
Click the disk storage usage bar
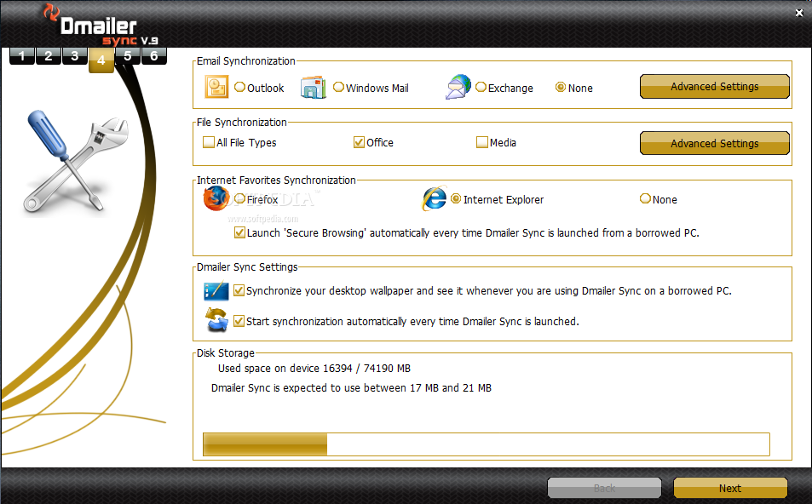[x=487, y=444]
